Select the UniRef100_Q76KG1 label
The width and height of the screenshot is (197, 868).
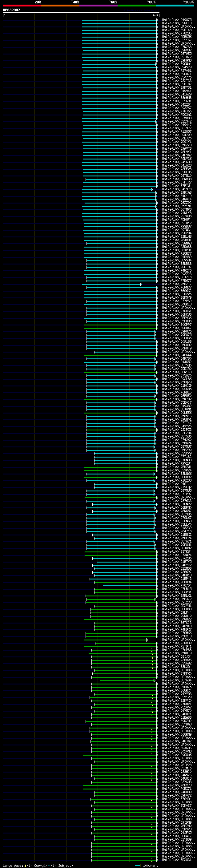(x=177, y=311)
